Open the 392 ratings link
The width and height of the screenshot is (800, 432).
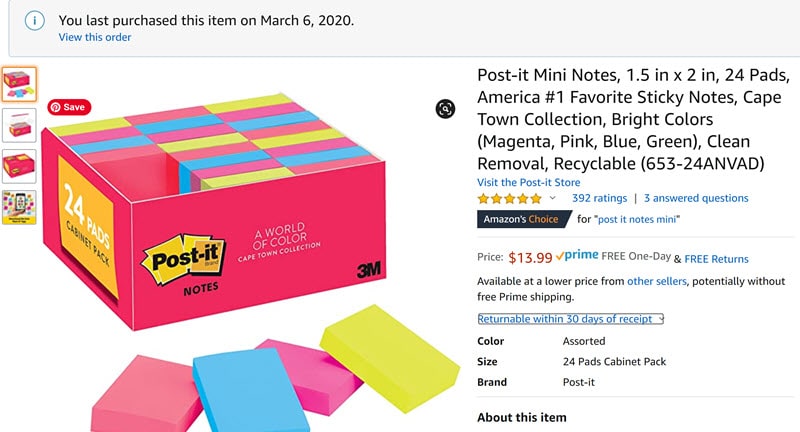point(599,198)
